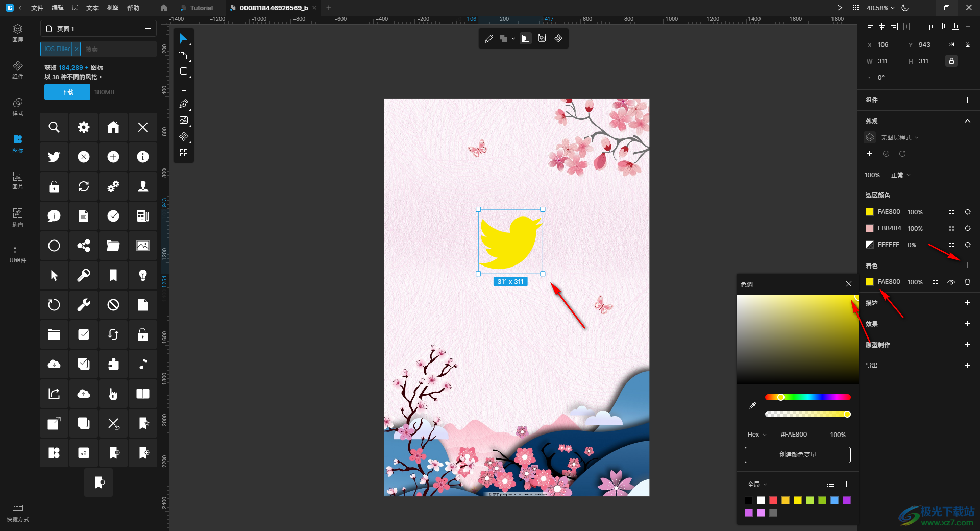Close the color picker panel
This screenshot has height=531, width=980.
[849, 284]
